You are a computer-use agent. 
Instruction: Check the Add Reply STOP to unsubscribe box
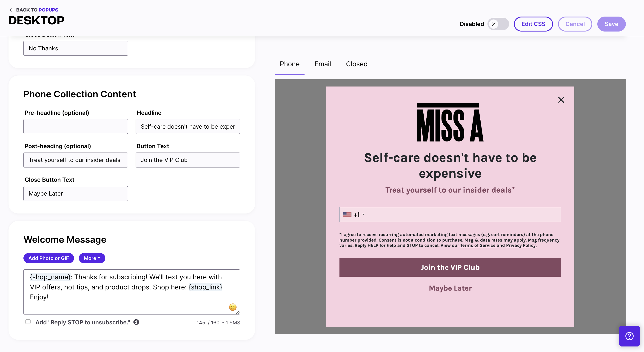28,322
